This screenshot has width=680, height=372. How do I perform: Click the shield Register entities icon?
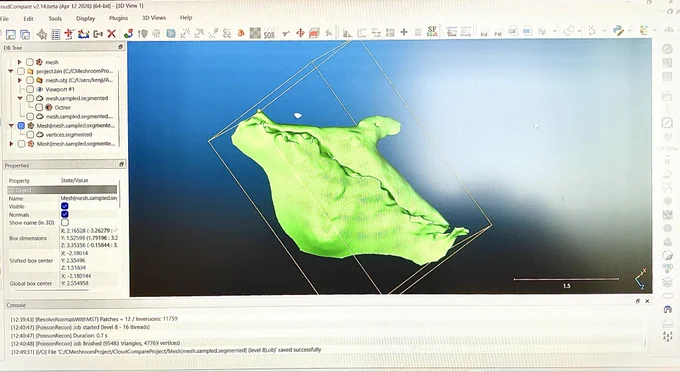tap(142, 33)
